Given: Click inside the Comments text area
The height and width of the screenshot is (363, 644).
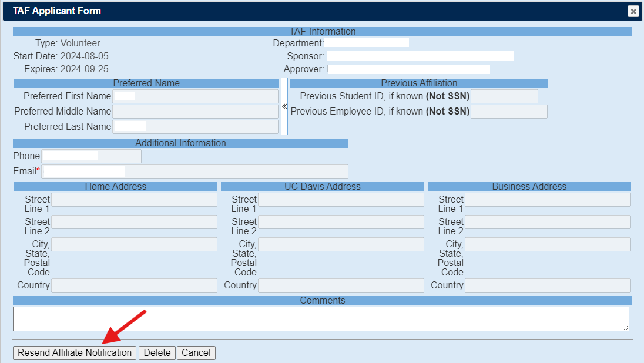Looking at the screenshot, I should [320, 318].
